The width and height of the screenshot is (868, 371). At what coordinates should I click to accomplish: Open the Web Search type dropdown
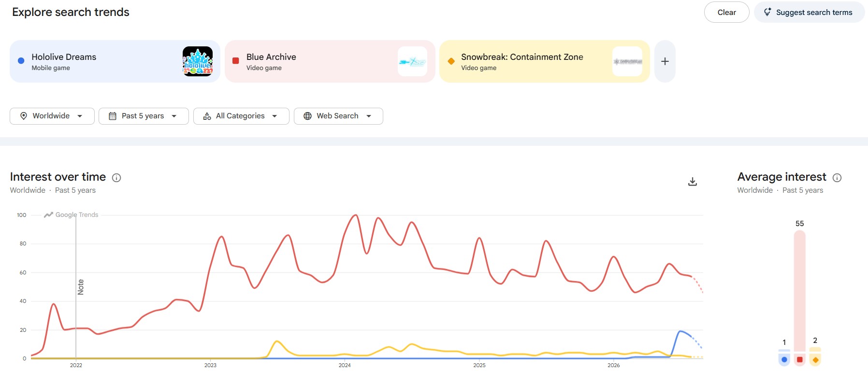coord(338,116)
